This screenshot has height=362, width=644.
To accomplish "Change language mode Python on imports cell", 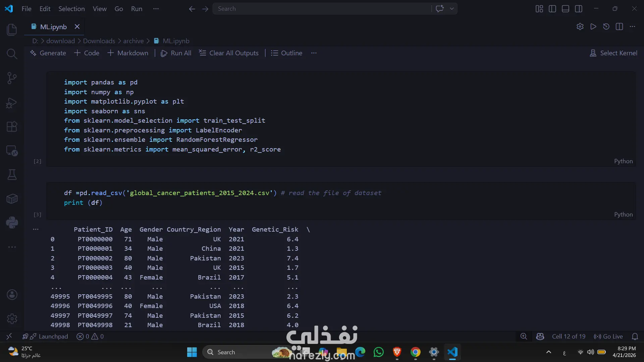I will pyautogui.click(x=623, y=161).
